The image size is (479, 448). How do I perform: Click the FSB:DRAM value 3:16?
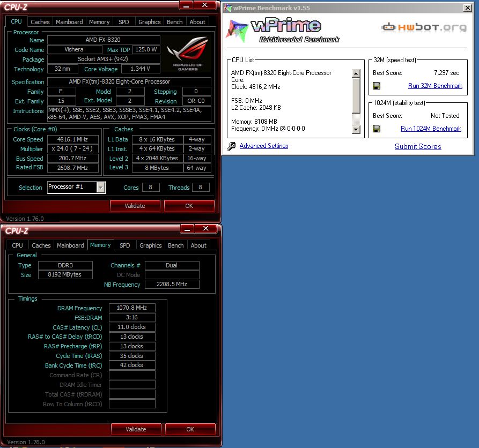(x=132, y=317)
